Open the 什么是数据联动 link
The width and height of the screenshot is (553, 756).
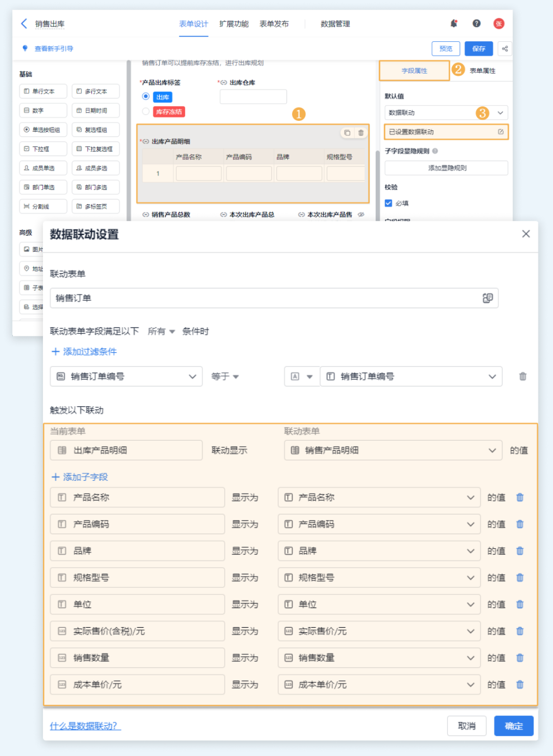(x=85, y=726)
